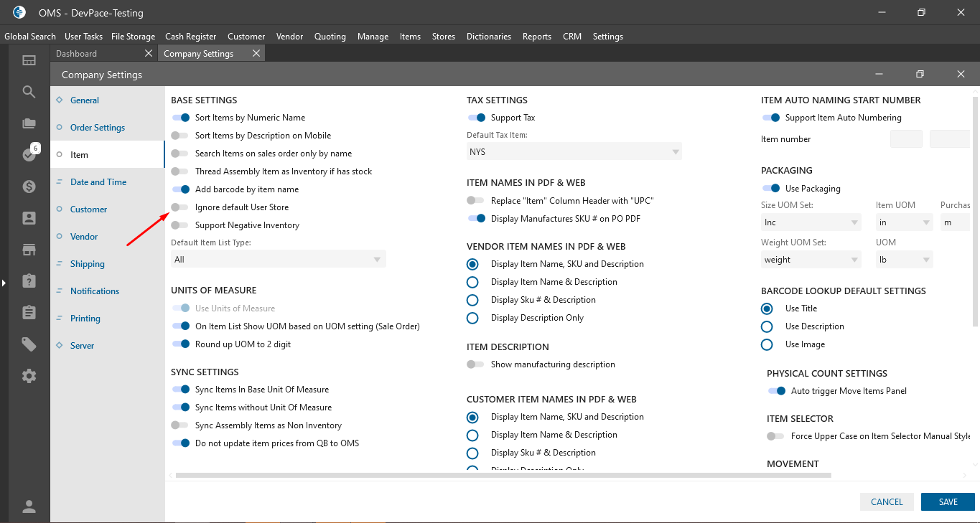Click the folders icon in sidebar
Image resolution: width=980 pixels, height=523 pixels.
click(x=29, y=123)
